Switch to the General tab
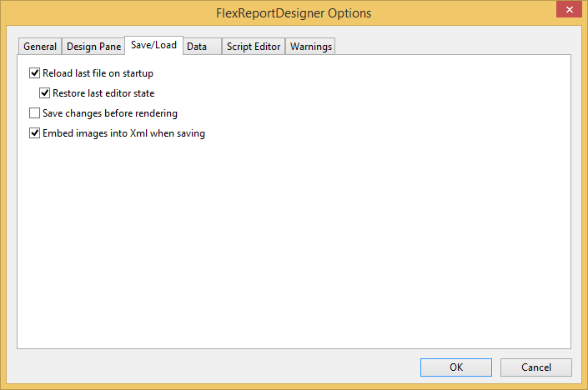 (x=40, y=47)
